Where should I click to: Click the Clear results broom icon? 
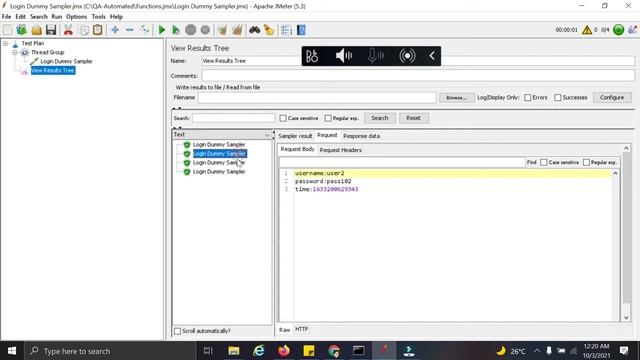(222, 30)
